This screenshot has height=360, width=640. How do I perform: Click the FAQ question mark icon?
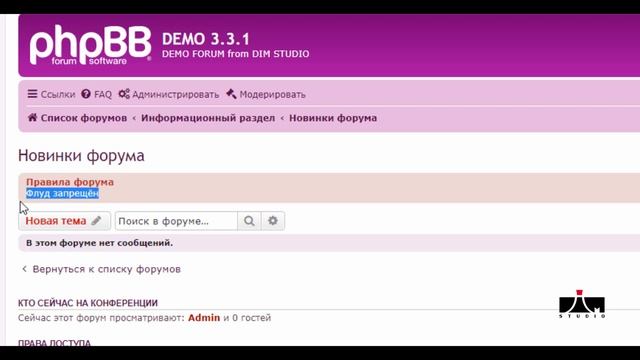86,94
